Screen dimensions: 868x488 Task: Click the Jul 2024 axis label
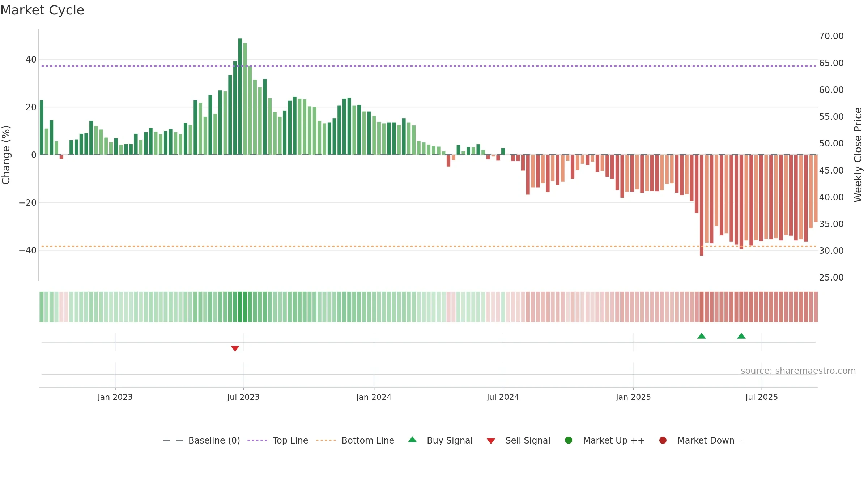pyautogui.click(x=503, y=397)
